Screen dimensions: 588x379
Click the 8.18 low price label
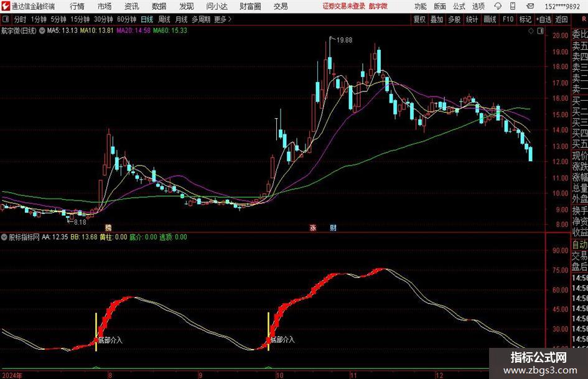[x=80, y=222]
